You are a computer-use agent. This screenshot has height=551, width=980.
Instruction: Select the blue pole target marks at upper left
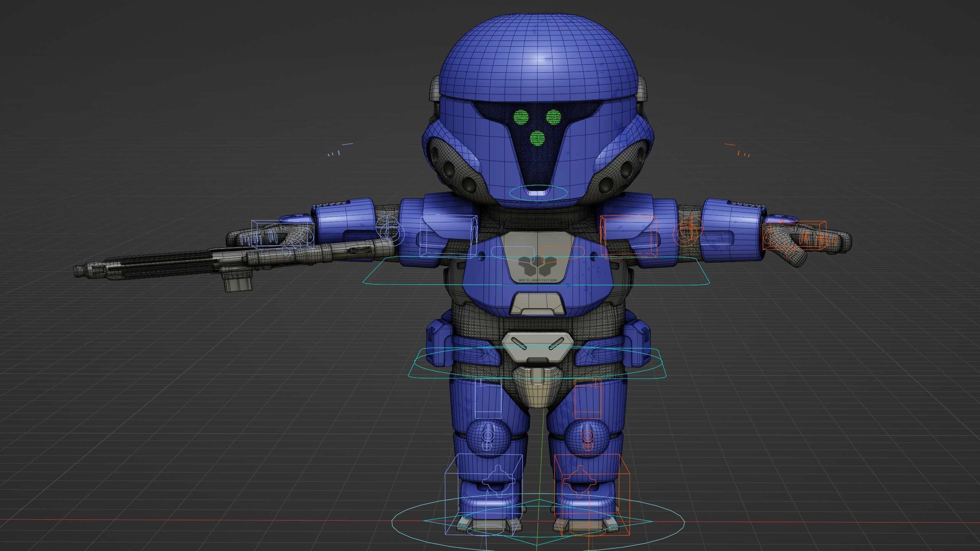pyautogui.click(x=340, y=150)
